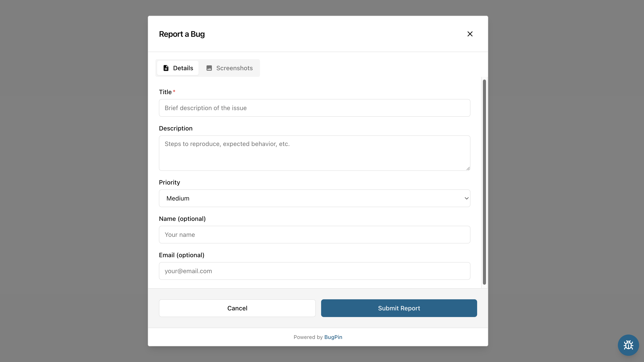Click the Your name input field
Viewport: 644px width, 362px height.
[x=314, y=234]
